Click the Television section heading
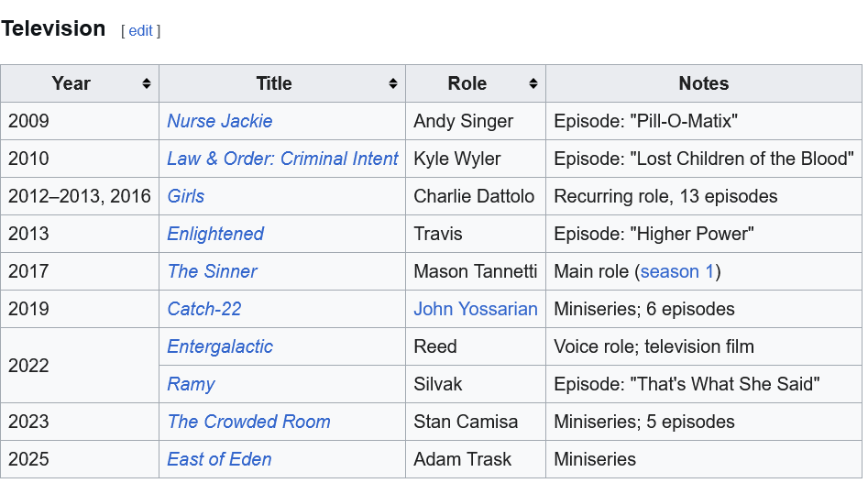The width and height of the screenshot is (868, 483). 53,28
